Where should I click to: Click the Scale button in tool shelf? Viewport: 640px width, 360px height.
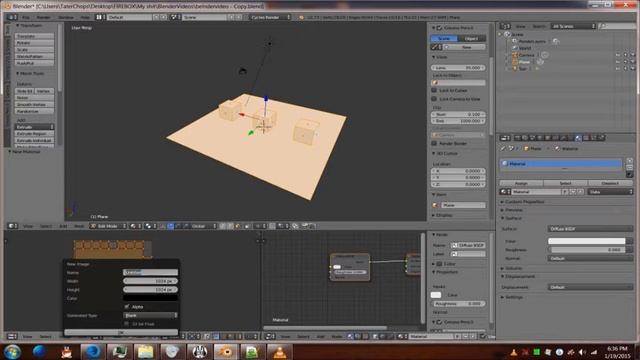34,49
